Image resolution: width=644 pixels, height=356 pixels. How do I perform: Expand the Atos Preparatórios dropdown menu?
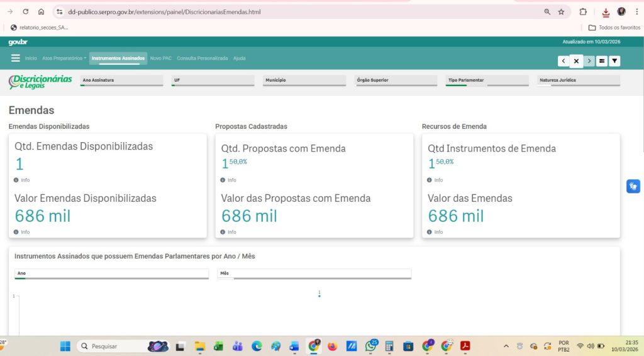point(64,58)
